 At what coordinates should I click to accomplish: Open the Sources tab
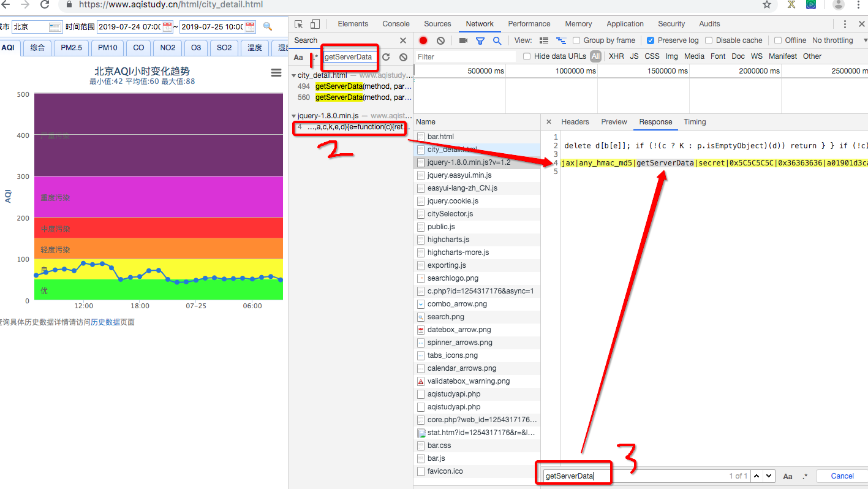point(437,24)
